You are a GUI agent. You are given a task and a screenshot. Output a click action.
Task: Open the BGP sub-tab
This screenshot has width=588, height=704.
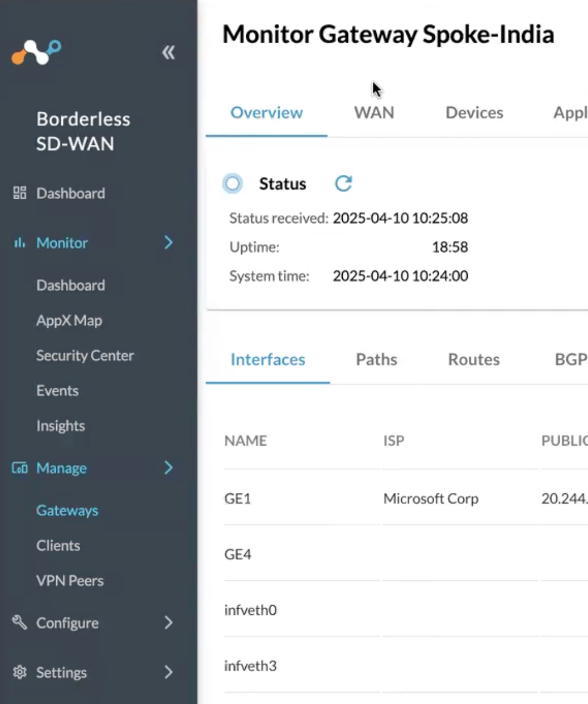tap(570, 359)
